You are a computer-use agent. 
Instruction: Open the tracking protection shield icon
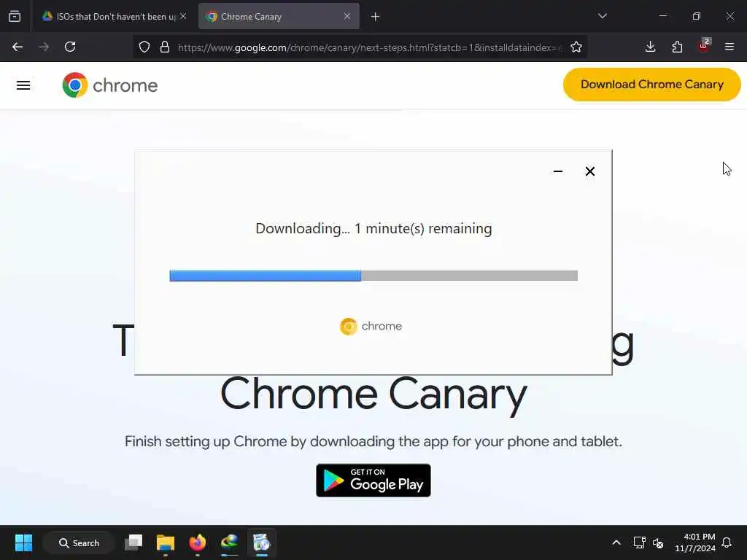(x=144, y=47)
